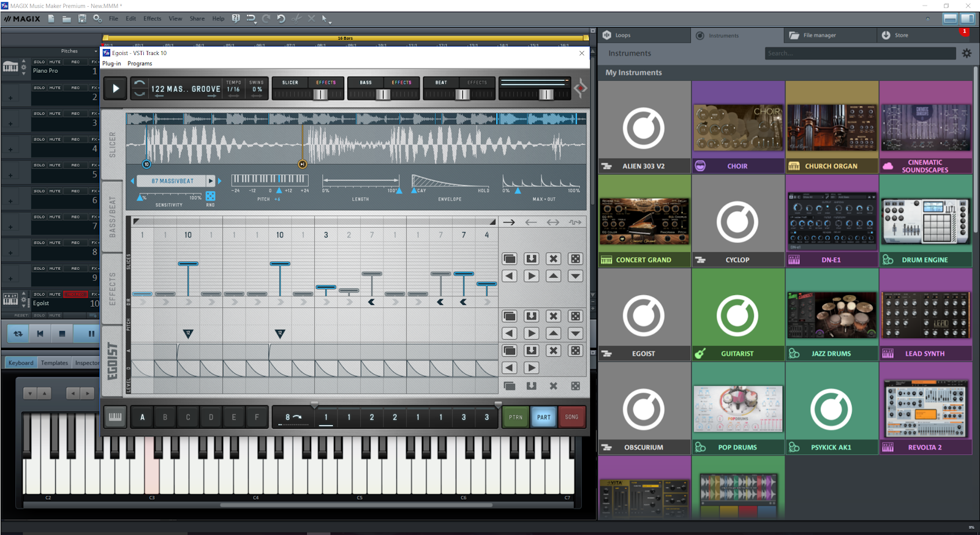Set playback direction to bidirectional arrow
Image resolution: width=980 pixels, height=535 pixels.
553,222
